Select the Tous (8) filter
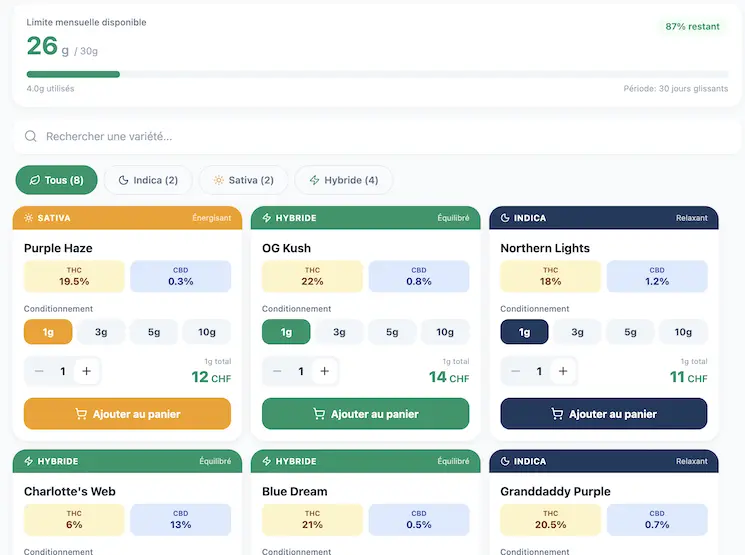745x555 pixels. pos(56,180)
